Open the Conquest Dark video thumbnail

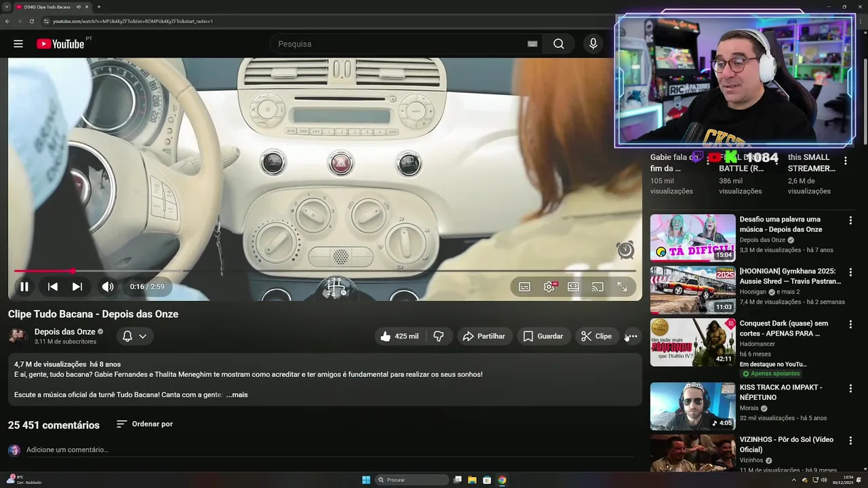[693, 342]
